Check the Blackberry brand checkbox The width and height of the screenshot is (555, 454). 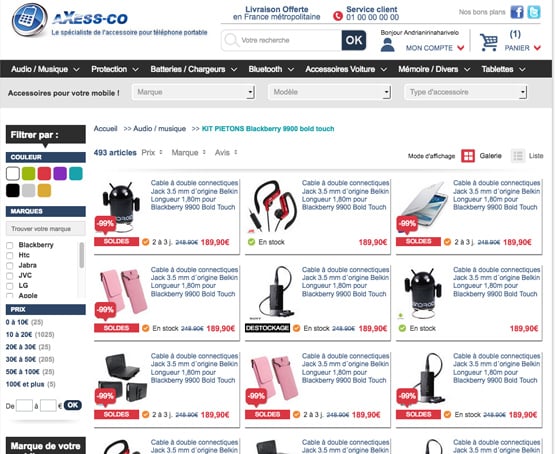click(10, 245)
